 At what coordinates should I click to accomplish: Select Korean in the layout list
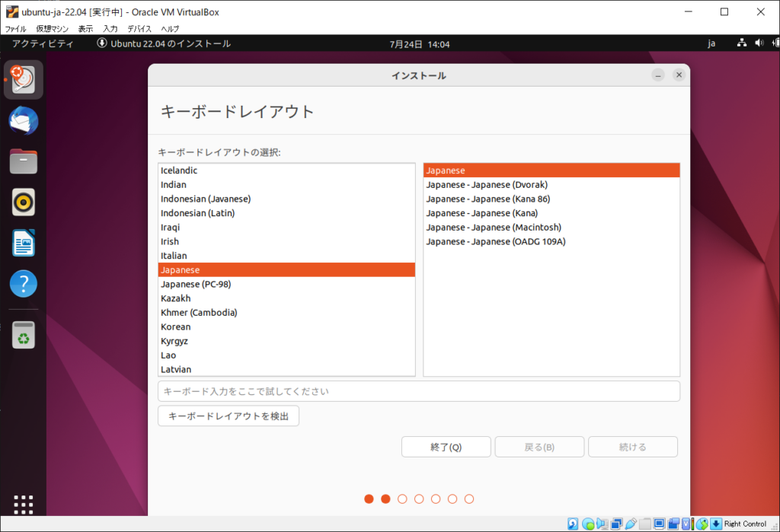pyautogui.click(x=286, y=327)
